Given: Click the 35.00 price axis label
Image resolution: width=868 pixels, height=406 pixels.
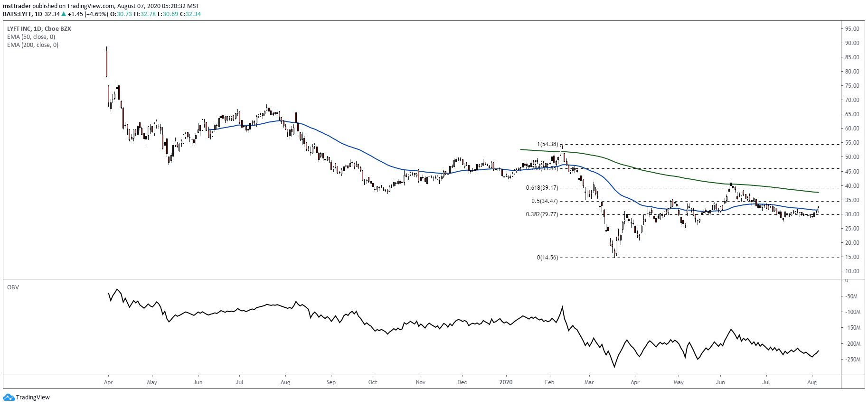Looking at the screenshot, I should [851, 200].
